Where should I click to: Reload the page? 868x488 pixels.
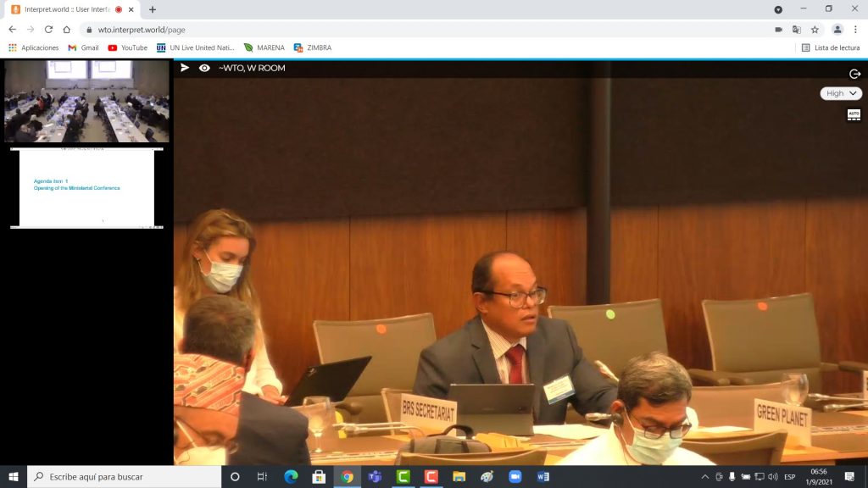click(48, 29)
